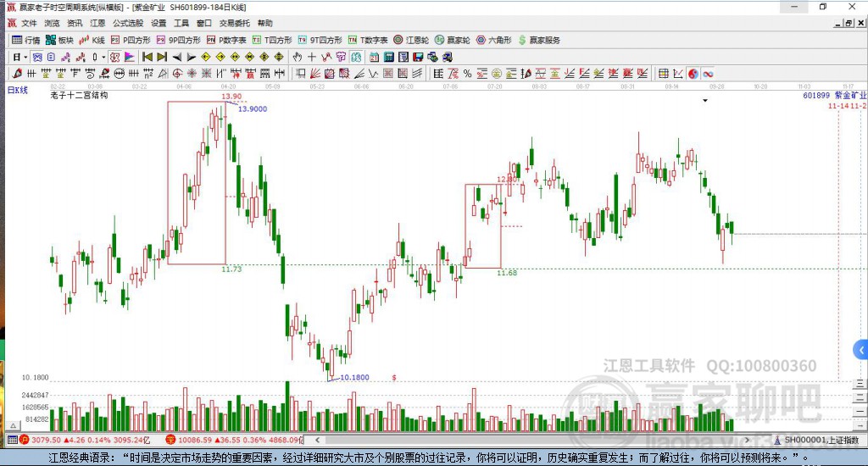868x466 pixels.
Task: Open the 赢家轮 tool
Action: tap(453, 40)
